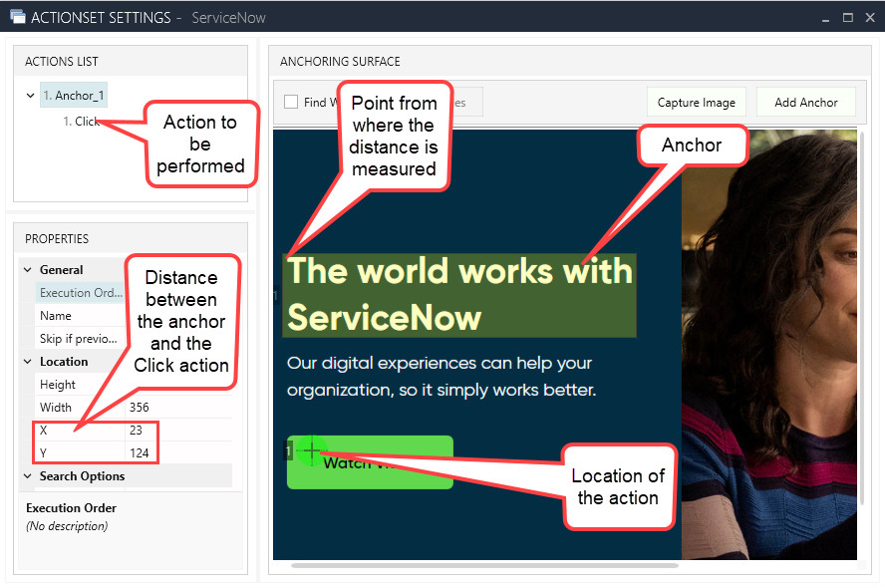Click the vertical scrollbar beside the image

[x=862, y=319]
